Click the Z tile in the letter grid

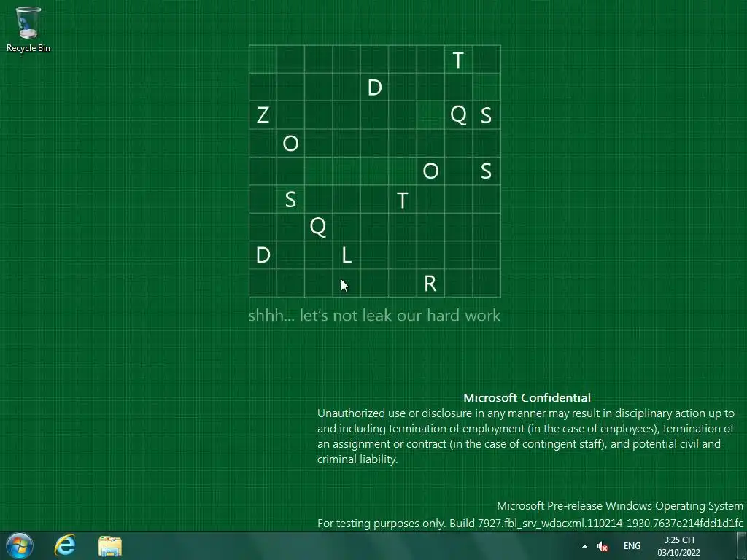click(x=263, y=114)
